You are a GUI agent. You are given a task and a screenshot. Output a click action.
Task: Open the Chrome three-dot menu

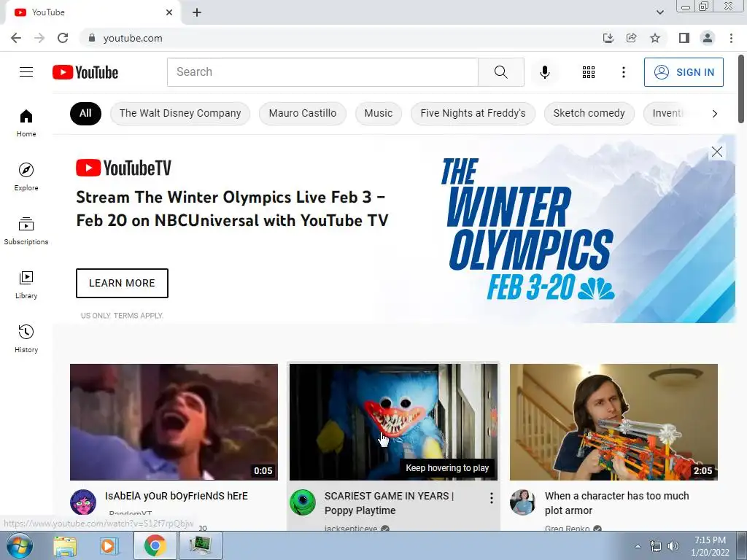click(x=731, y=38)
